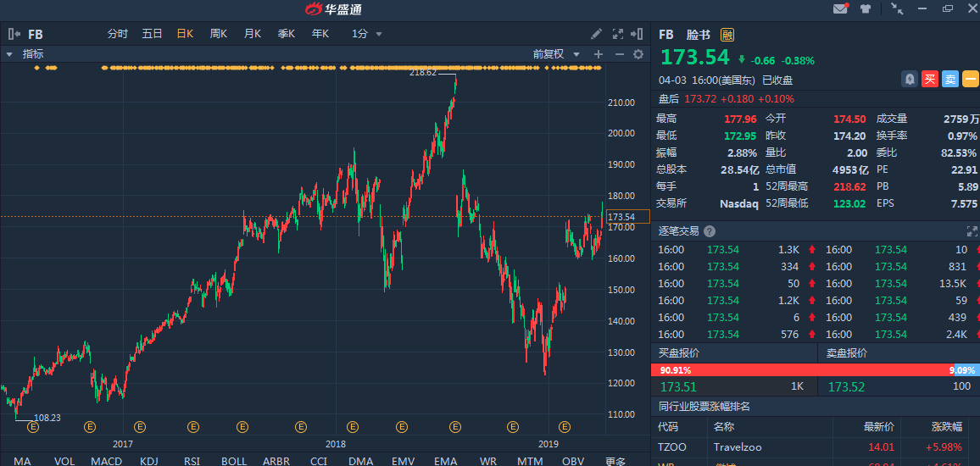Click the plus icon to zoom in chart
This screenshot has width=980, height=466.
point(598,54)
